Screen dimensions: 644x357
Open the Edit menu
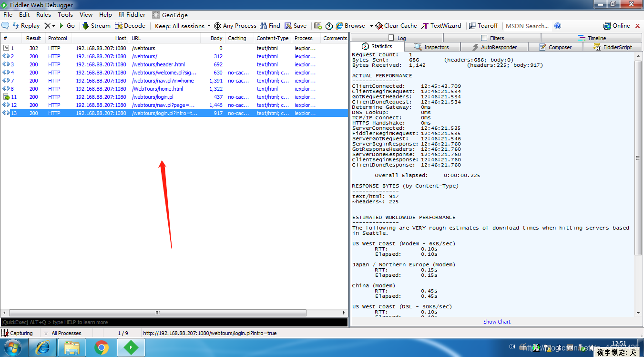pos(24,15)
